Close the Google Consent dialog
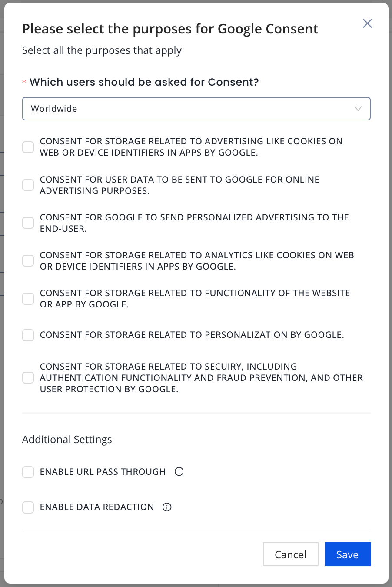This screenshot has height=587, width=392. 367,23
